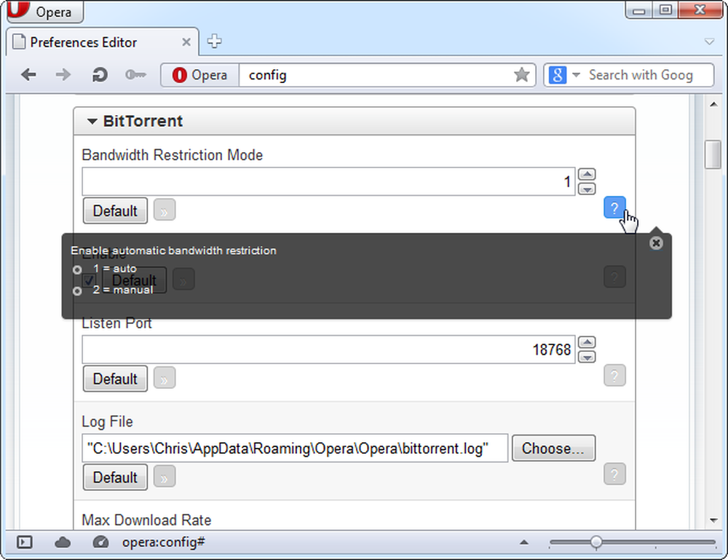Close the bandwidth restriction help tooltip

pyautogui.click(x=656, y=242)
